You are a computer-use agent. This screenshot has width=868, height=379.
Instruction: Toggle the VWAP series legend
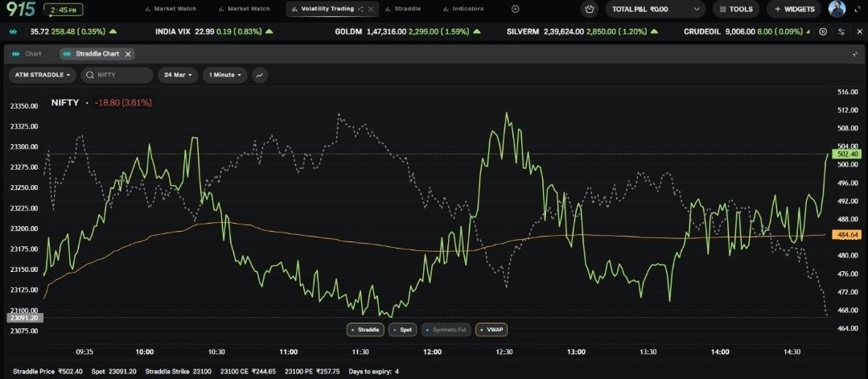click(x=492, y=330)
